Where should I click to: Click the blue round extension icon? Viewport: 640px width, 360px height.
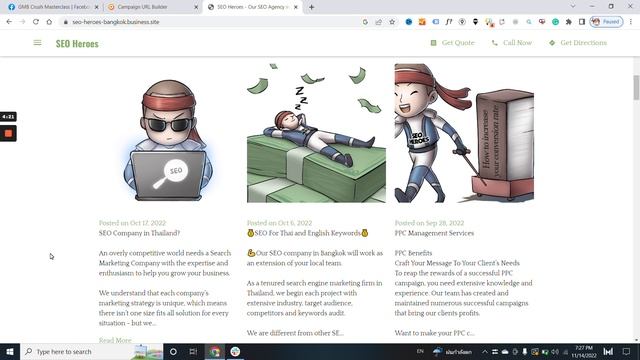(x=409, y=22)
